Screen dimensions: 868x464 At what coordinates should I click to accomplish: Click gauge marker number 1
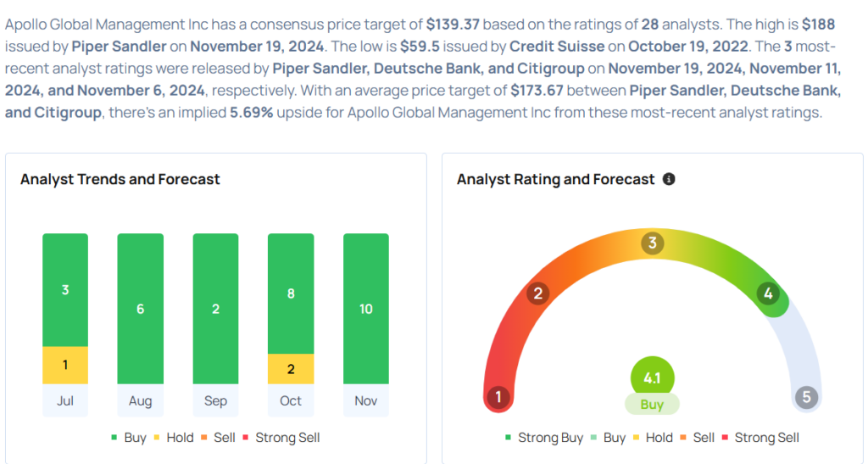pyautogui.click(x=498, y=397)
